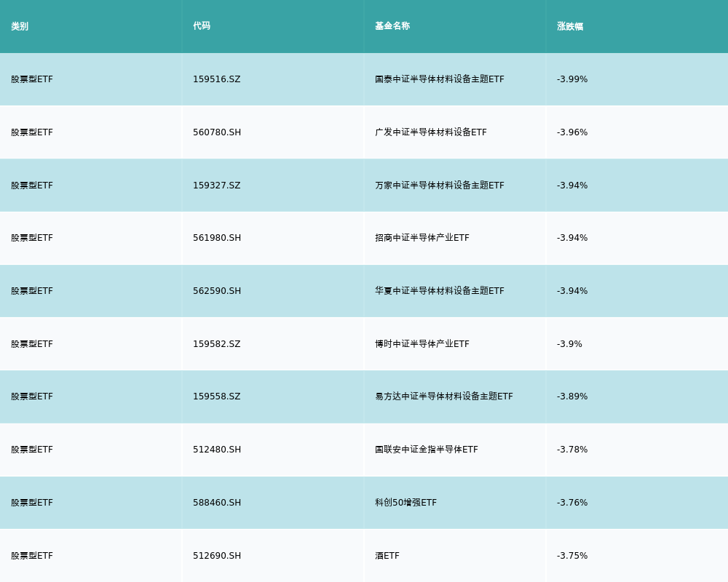
Task: Click 股票型ETF in the 588460.SH row
Action: pos(32,503)
